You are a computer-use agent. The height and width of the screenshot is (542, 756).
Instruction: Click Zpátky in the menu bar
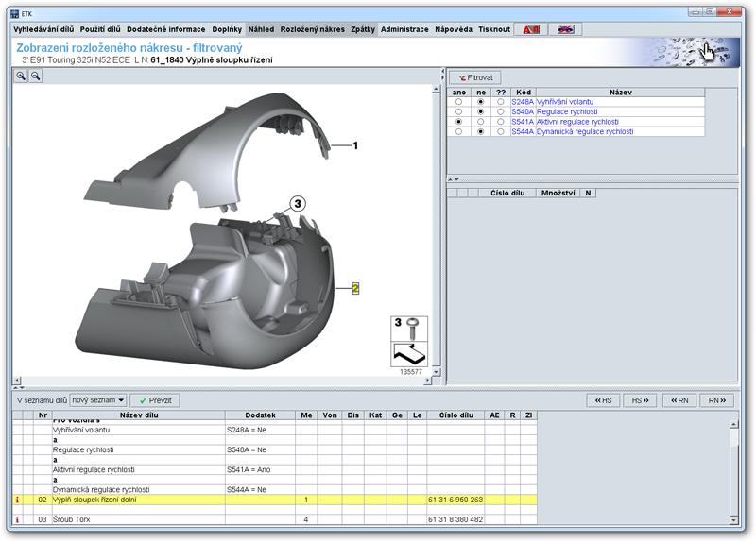[363, 29]
